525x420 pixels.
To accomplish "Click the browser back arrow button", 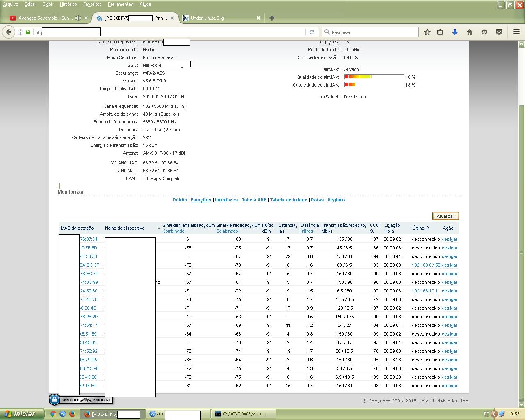I will [9, 32].
